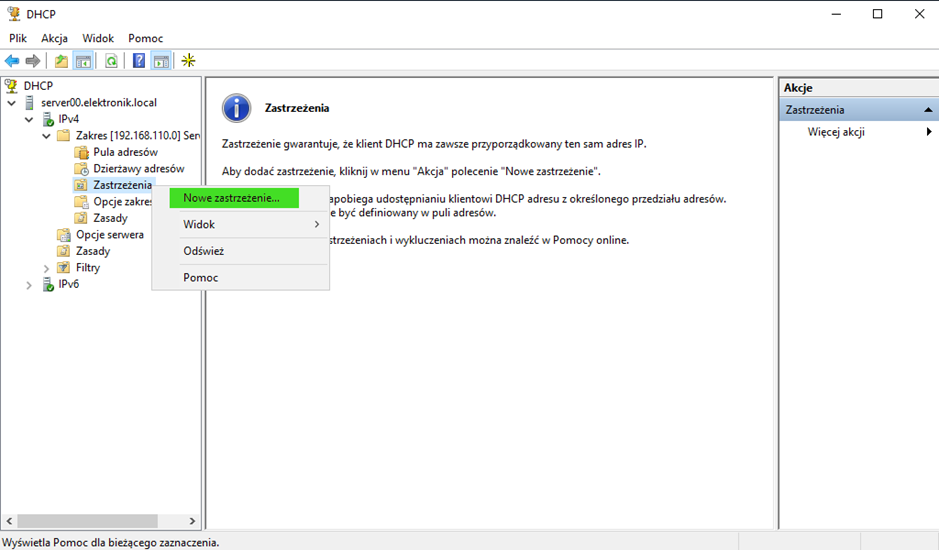
Task: Expand the IPv6 tree node
Action: click(x=29, y=285)
